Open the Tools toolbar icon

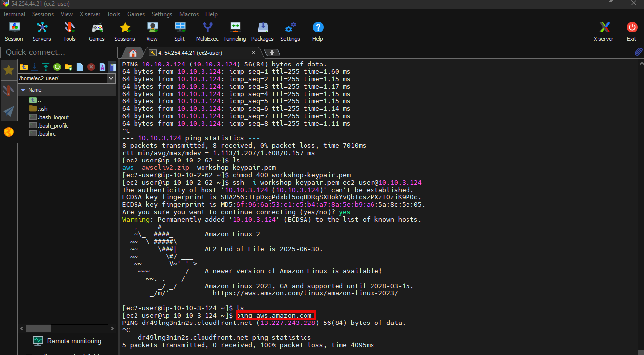tap(69, 32)
